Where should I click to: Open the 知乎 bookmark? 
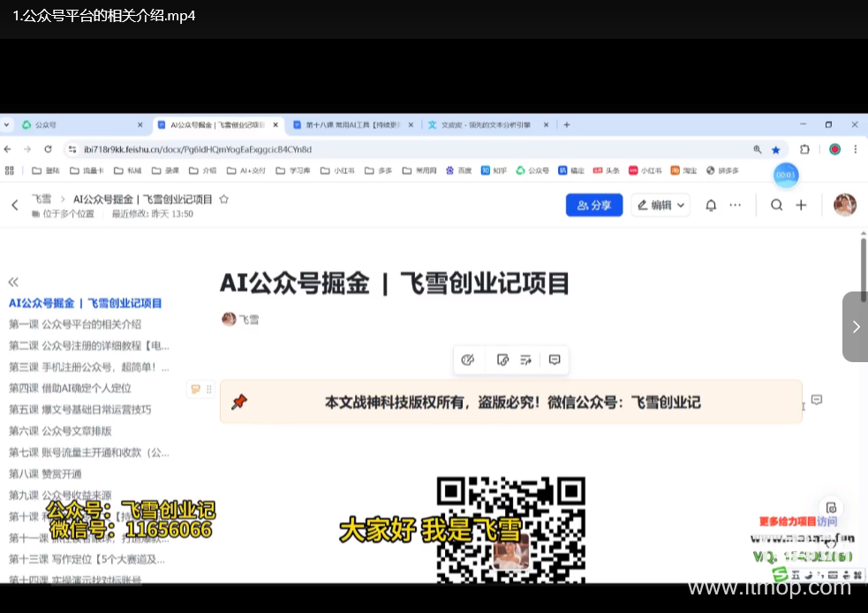pyautogui.click(x=494, y=170)
